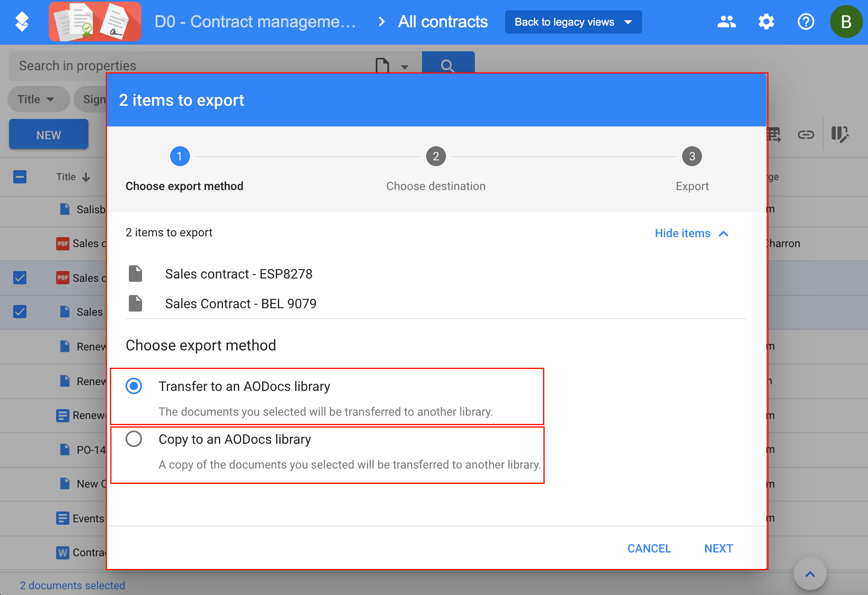
Task: Open the user account avatar B
Action: tap(846, 21)
